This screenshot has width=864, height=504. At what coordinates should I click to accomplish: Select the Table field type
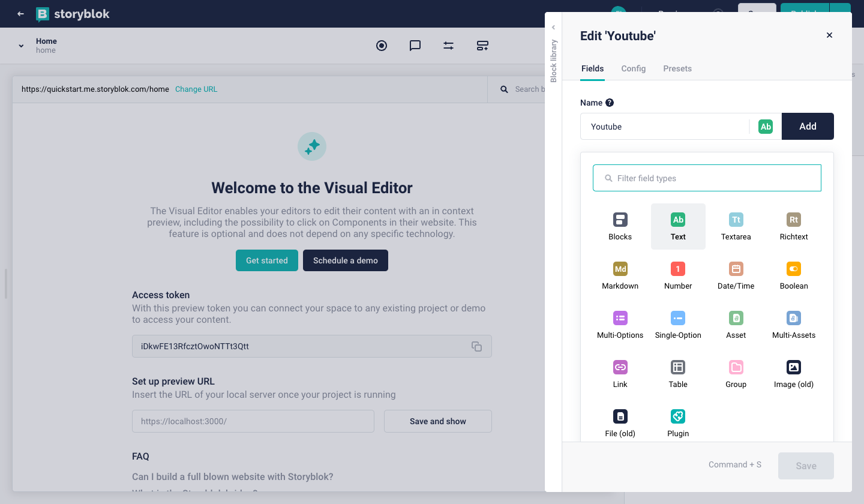pyautogui.click(x=678, y=374)
